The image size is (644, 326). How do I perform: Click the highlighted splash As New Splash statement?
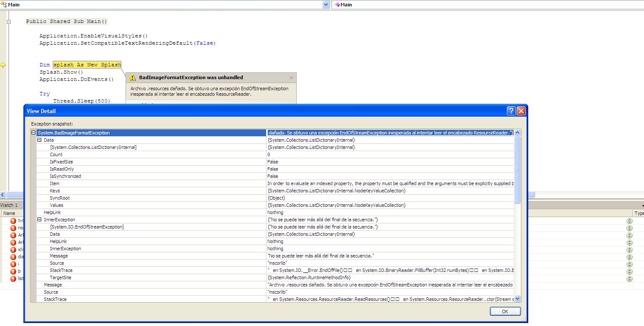point(87,65)
